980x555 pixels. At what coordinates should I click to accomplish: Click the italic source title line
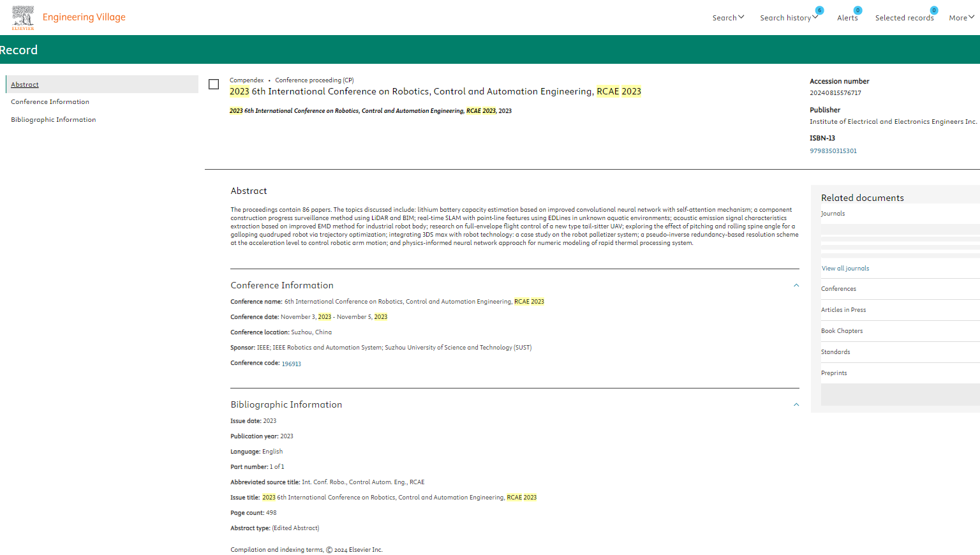point(371,111)
